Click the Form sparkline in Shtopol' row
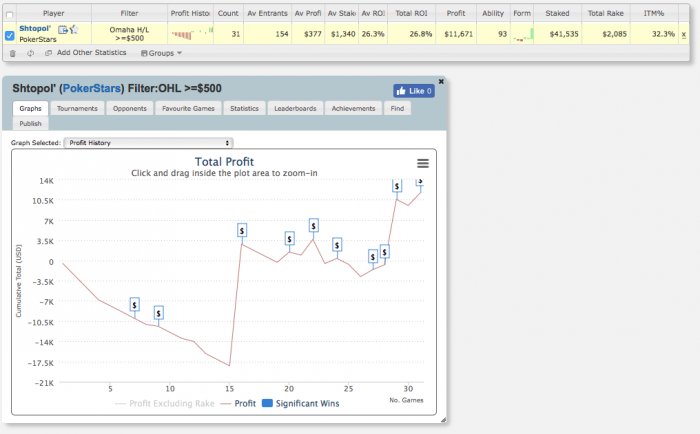The height and width of the screenshot is (434, 700). point(522,34)
